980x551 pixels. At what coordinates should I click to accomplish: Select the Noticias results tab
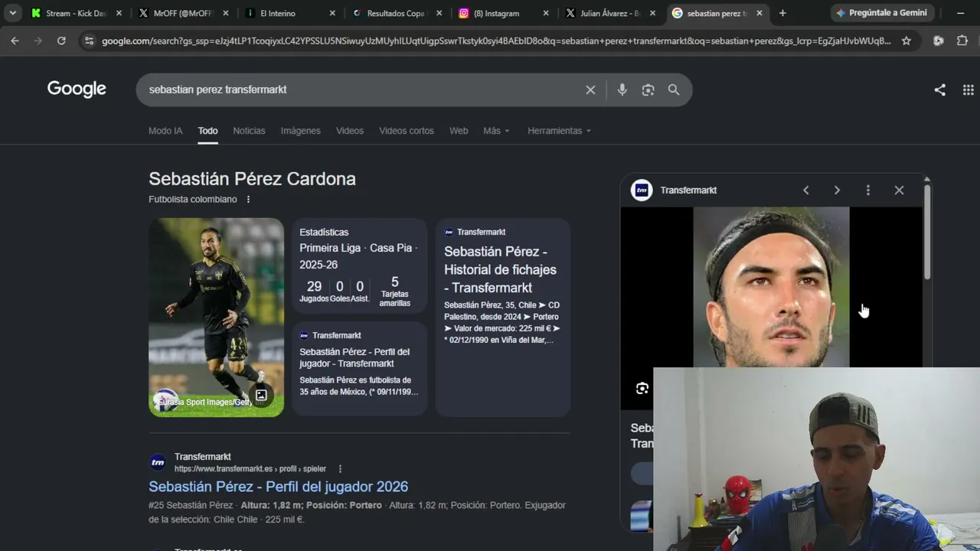pos(249,131)
